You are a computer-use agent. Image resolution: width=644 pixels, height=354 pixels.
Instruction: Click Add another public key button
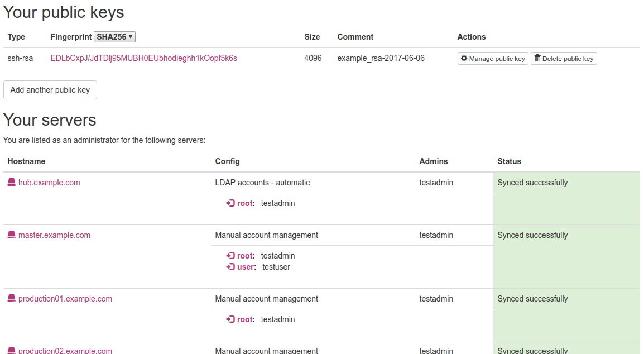pos(50,90)
